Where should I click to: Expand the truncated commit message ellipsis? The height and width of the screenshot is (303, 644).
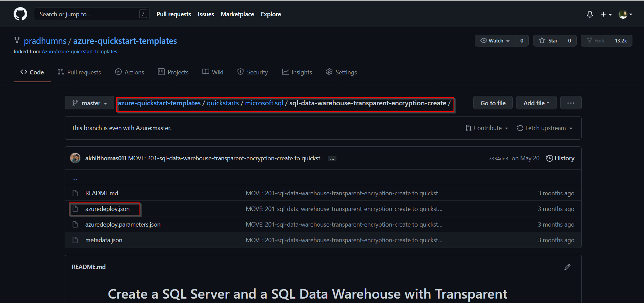[x=332, y=159]
